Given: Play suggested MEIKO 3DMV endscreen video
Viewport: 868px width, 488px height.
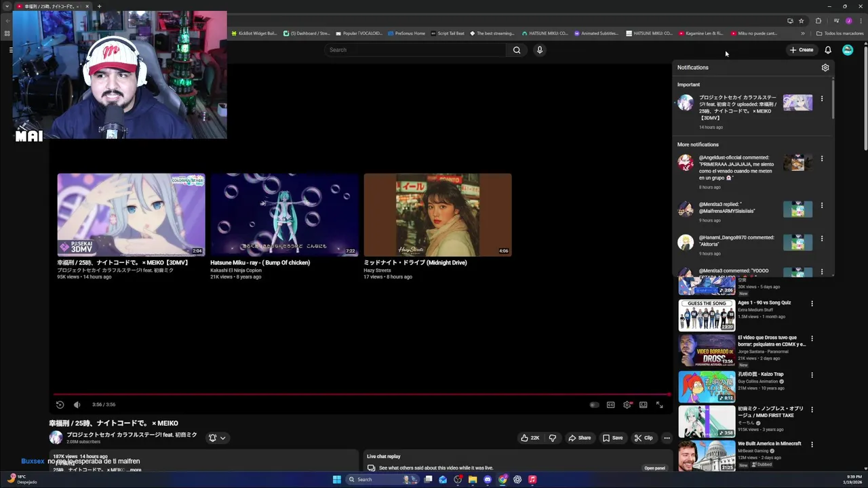Looking at the screenshot, I should point(131,215).
